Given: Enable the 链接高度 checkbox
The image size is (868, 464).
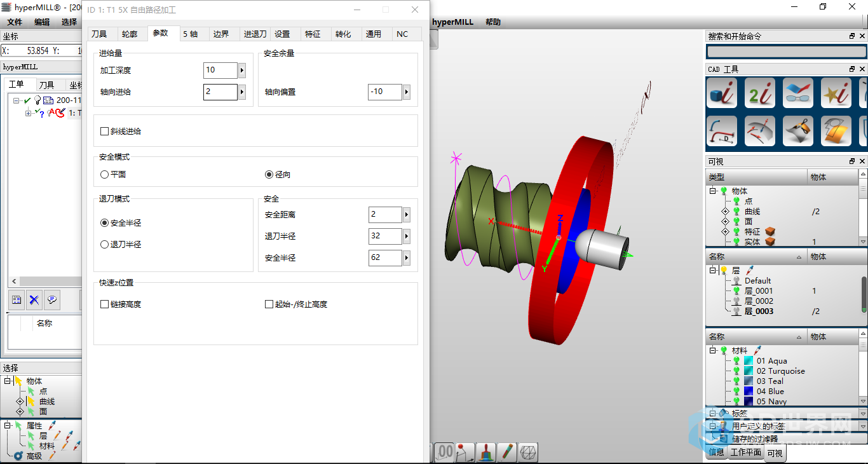Looking at the screenshot, I should pyautogui.click(x=105, y=304).
